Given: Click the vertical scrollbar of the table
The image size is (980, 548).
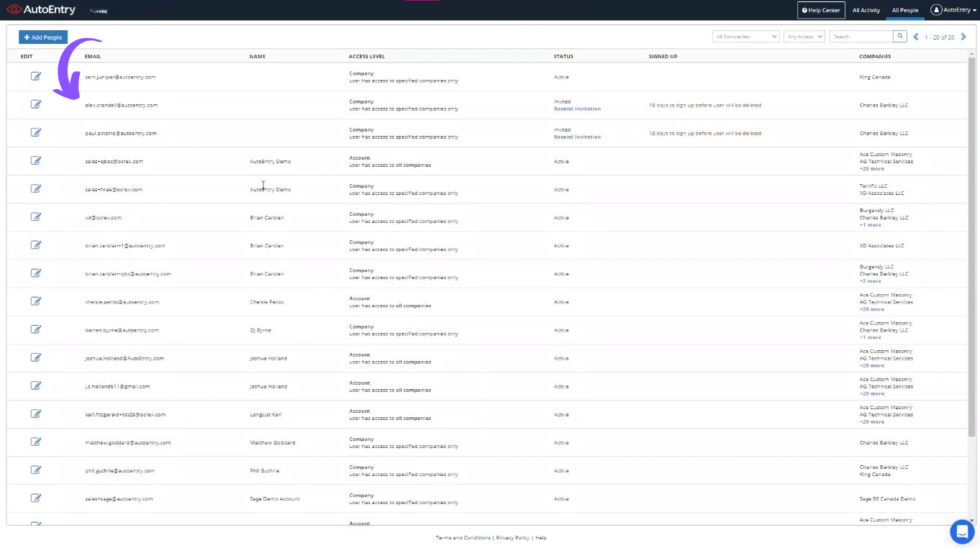Looking at the screenshot, I should pyautogui.click(x=972, y=250).
